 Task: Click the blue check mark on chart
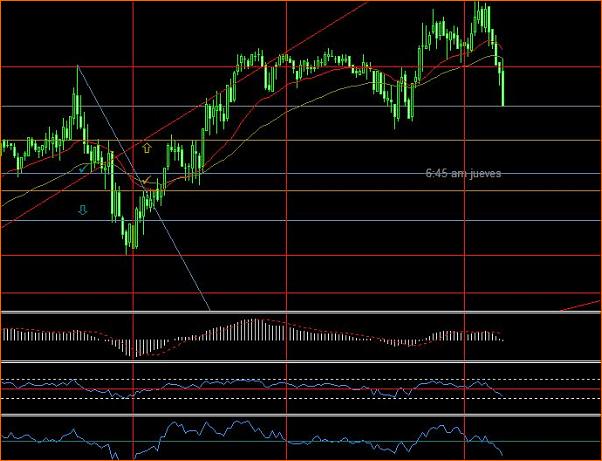click(83, 169)
